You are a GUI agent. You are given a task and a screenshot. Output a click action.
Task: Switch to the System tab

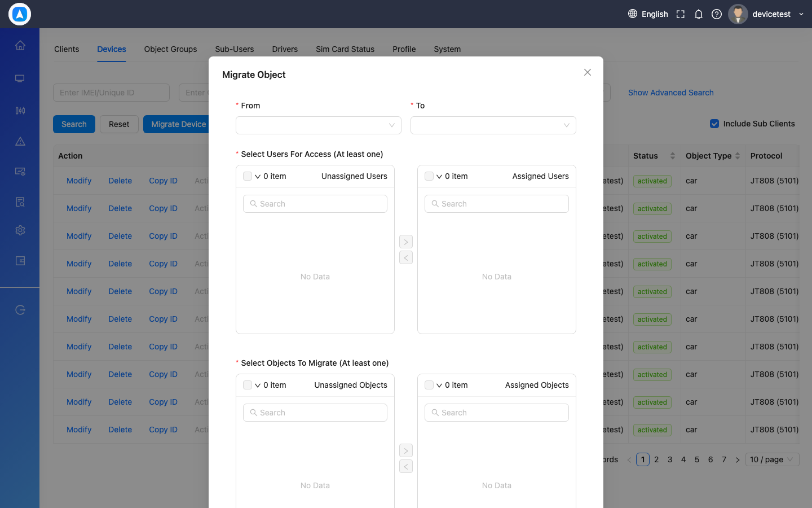(447, 49)
